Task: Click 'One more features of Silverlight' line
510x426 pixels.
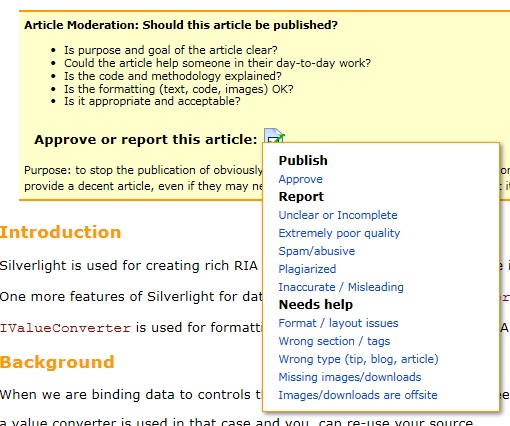Action: [x=131, y=296]
